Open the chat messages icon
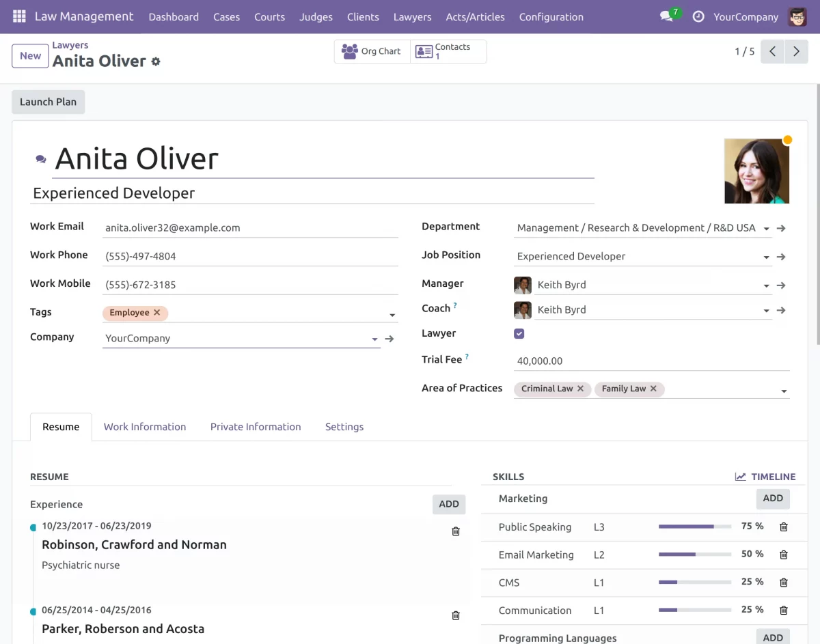 666,16
